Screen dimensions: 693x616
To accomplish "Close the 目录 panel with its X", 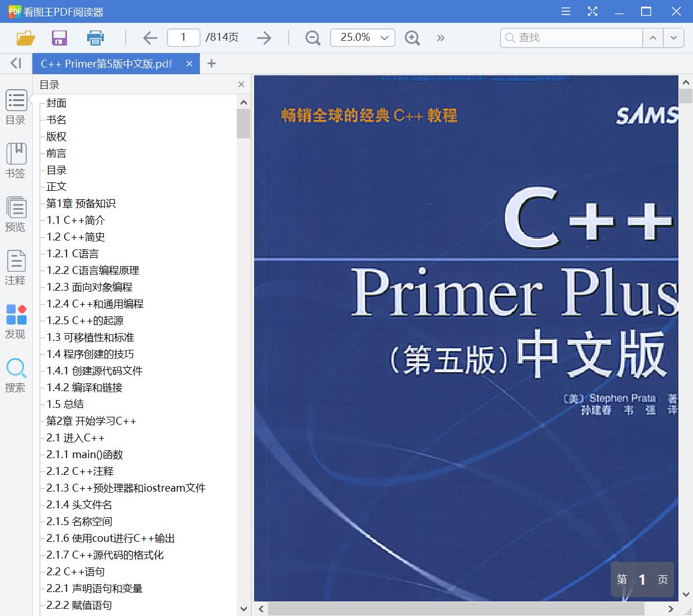I will (x=241, y=84).
